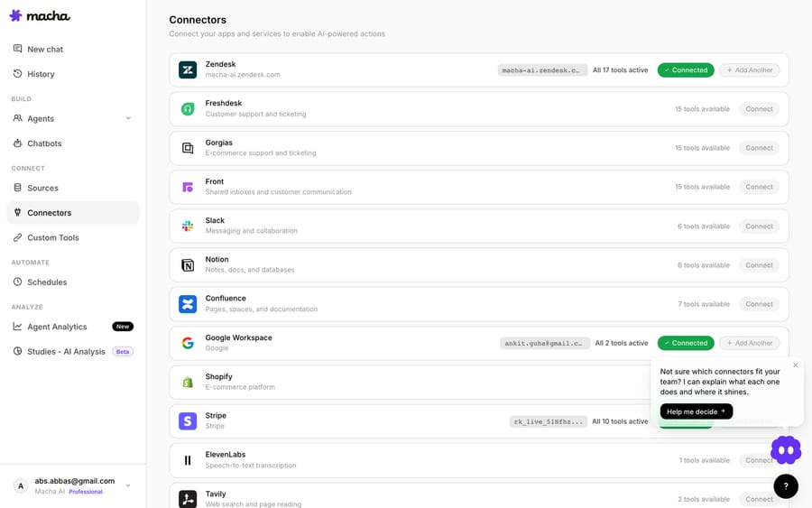Click the Gorgias logo icon

(x=188, y=148)
